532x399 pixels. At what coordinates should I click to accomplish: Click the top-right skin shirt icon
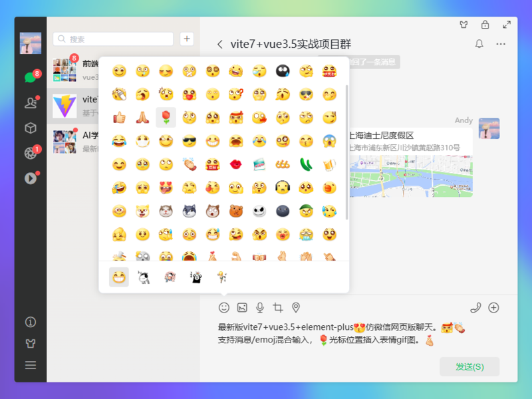point(464,25)
